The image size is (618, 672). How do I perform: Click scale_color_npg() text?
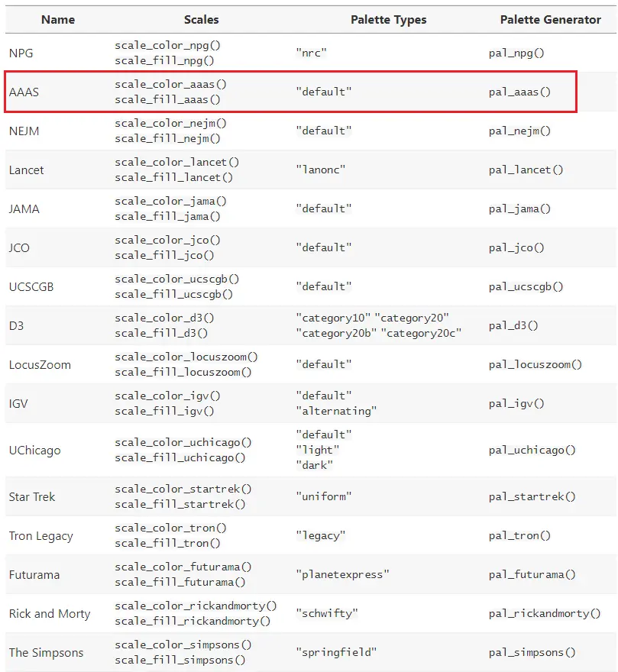point(167,45)
